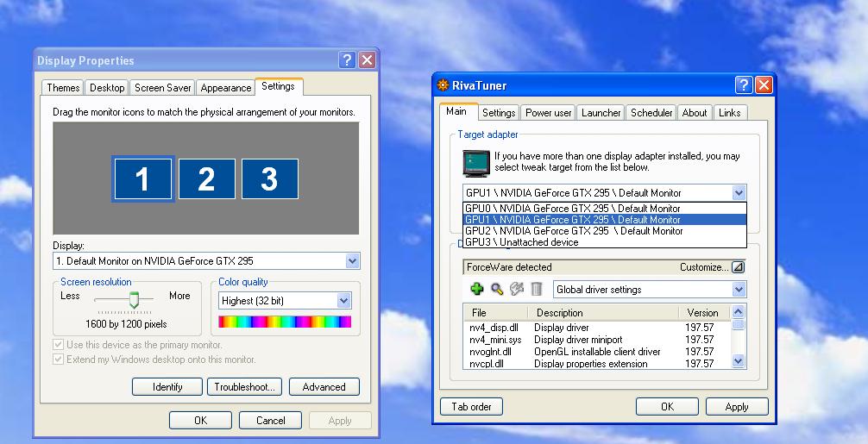Click Cancel in Display Properties

270,421
